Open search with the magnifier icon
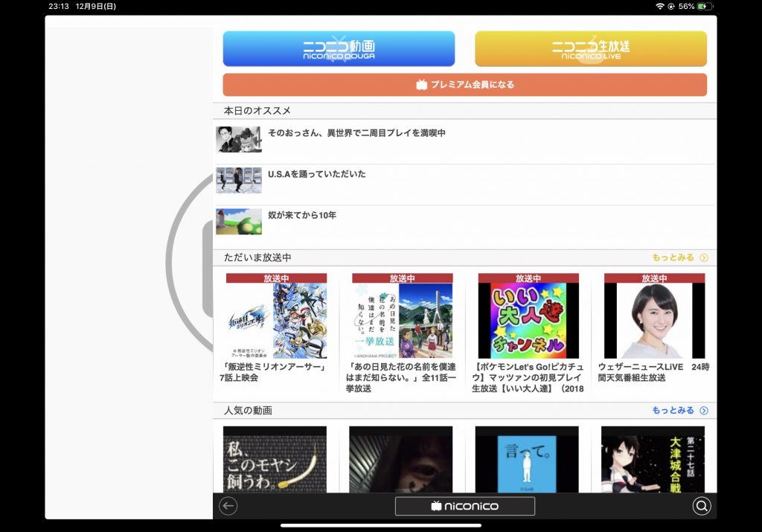Image resolution: width=762 pixels, height=532 pixels. pos(701,506)
